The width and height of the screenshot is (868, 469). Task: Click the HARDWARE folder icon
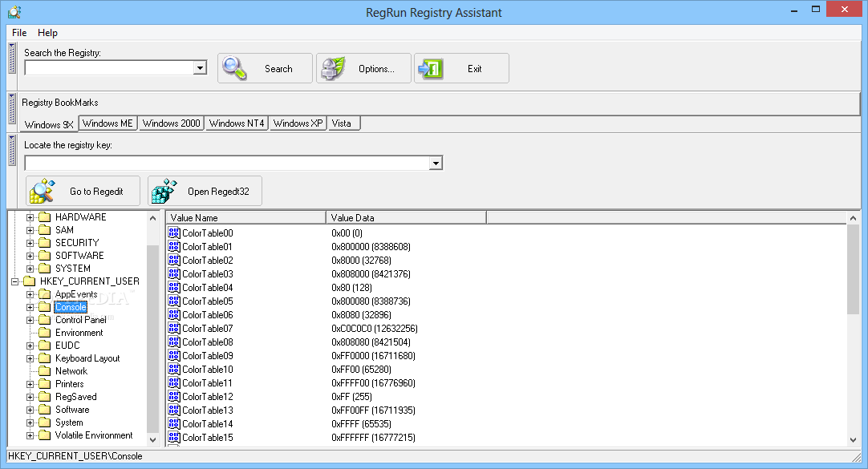(x=45, y=217)
